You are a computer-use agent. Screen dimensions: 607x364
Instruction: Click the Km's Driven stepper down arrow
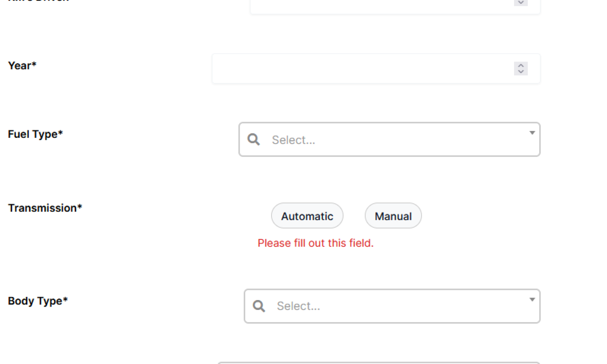(x=521, y=3)
